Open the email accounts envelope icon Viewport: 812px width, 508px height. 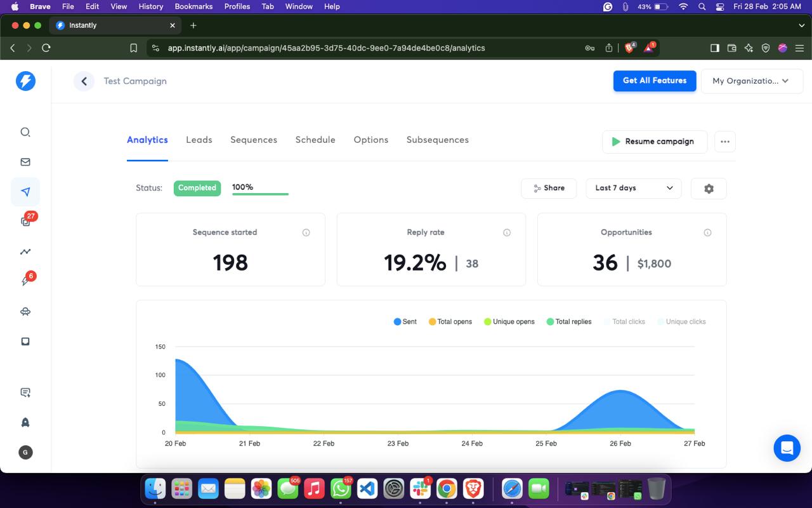25,162
